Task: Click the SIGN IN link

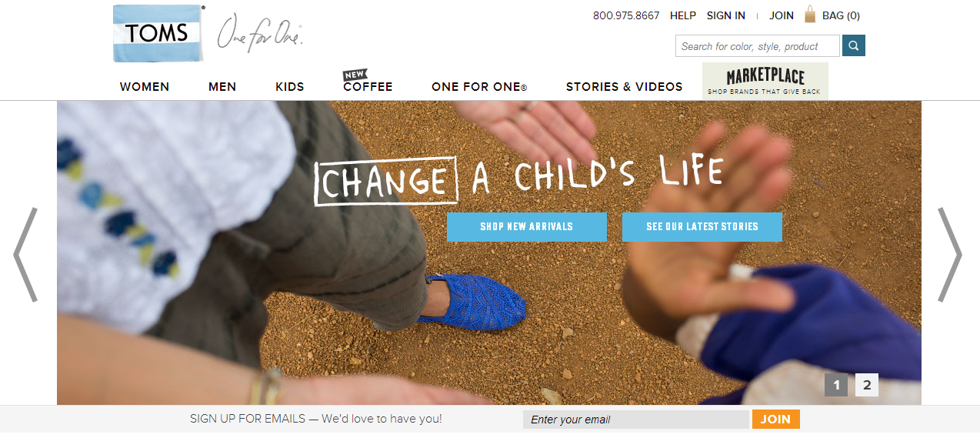Action: pyautogui.click(x=726, y=15)
